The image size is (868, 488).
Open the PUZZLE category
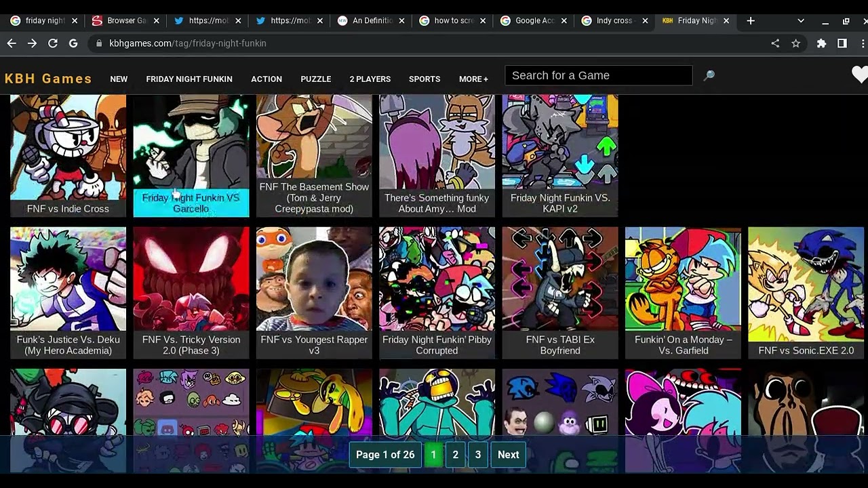pyautogui.click(x=316, y=79)
